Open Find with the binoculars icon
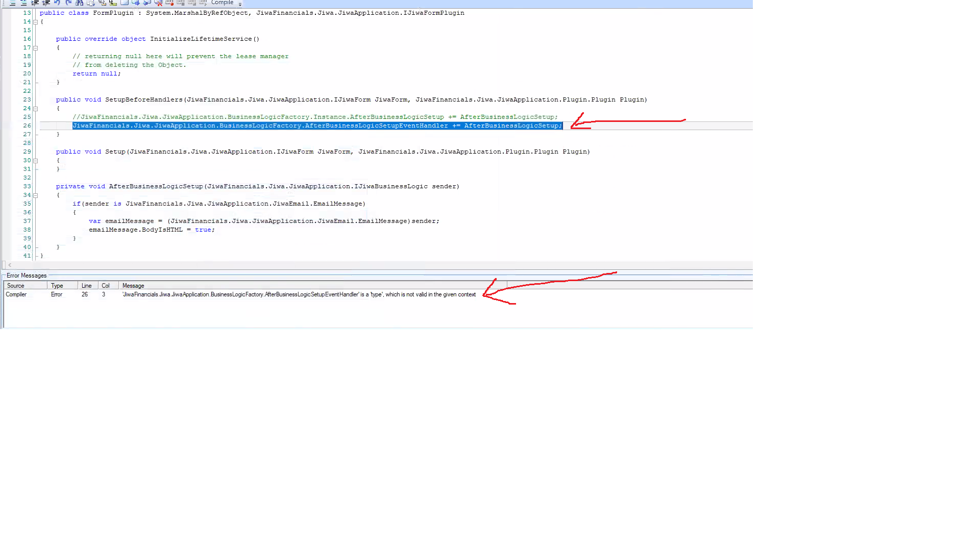980x551 pixels. pyautogui.click(x=80, y=3)
